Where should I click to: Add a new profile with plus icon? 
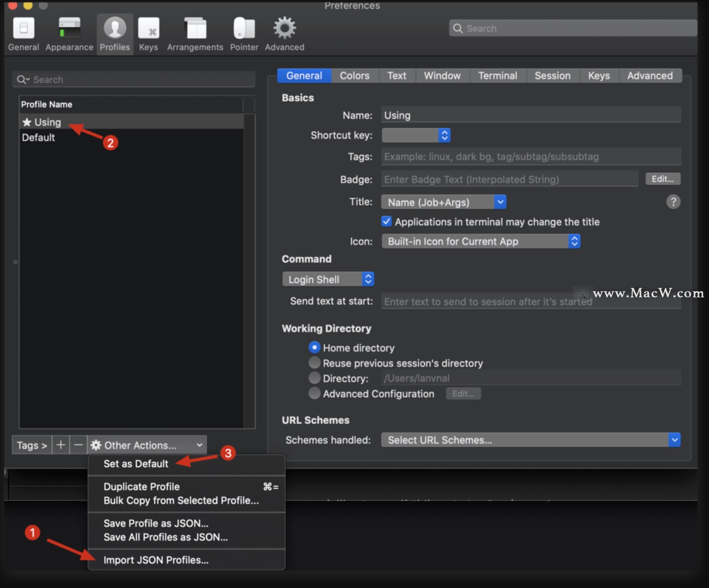[x=61, y=445]
